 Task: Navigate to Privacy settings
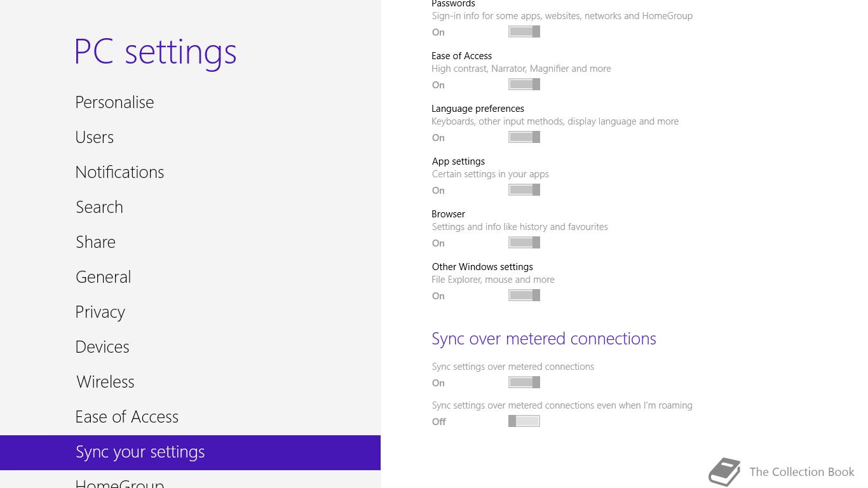pos(100,312)
